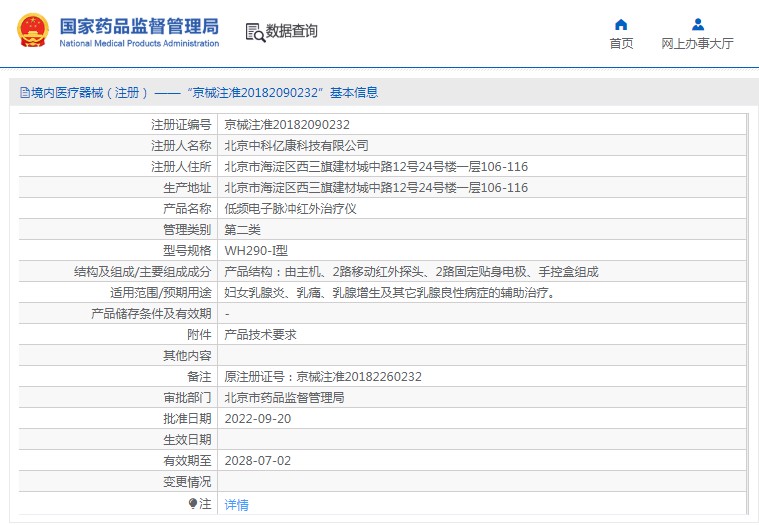Click the document icon before 境内医疗器械
Image resolution: width=759 pixels, height=525 pixels.
25,92
